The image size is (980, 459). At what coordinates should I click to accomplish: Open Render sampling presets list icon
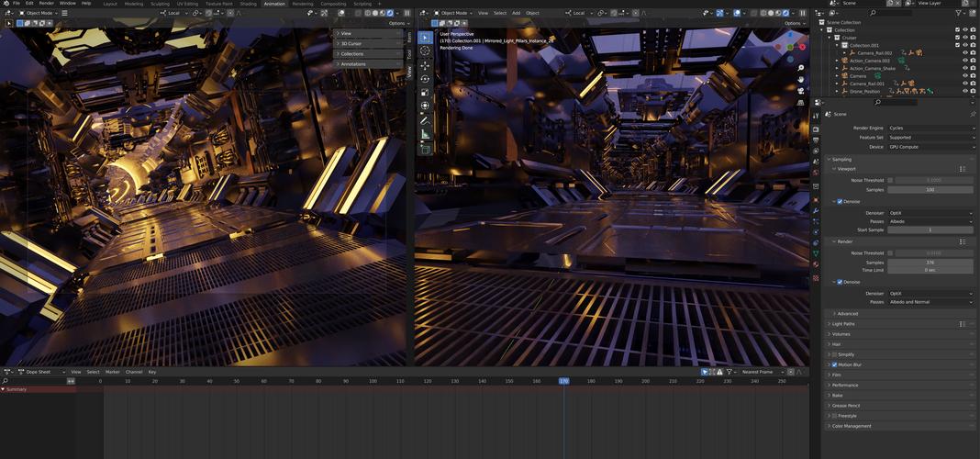pos(963,241)
